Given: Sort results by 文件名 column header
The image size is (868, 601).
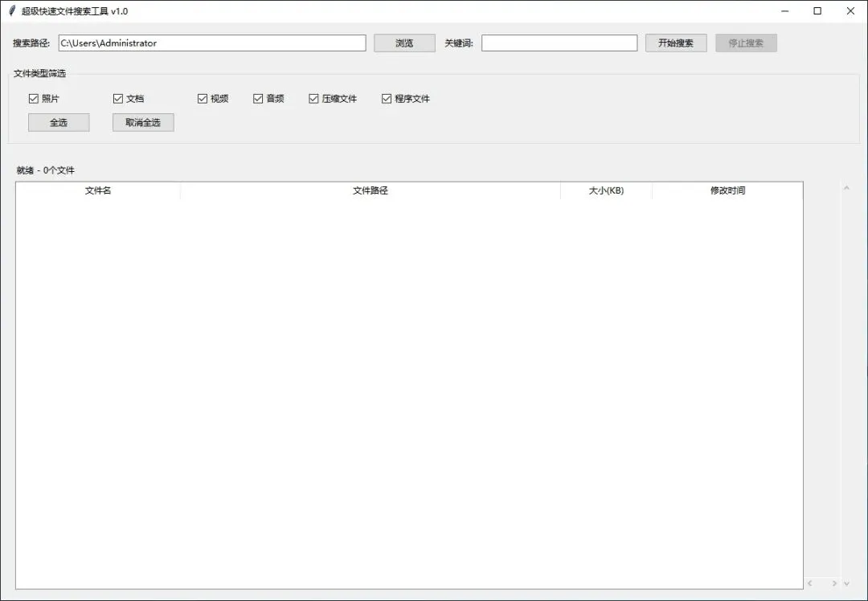Looking at the screenshot, I should (98, 190).
